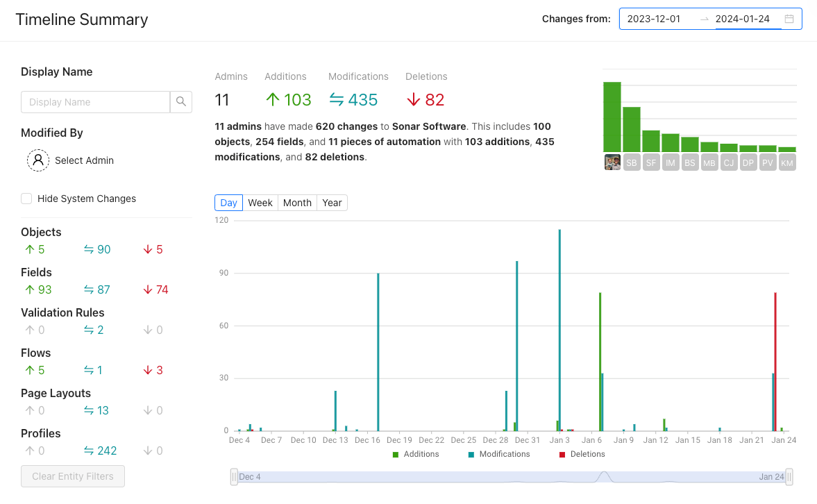Open the end date 2024-01-24 picker
817x504 pixels.
(743, 19)
